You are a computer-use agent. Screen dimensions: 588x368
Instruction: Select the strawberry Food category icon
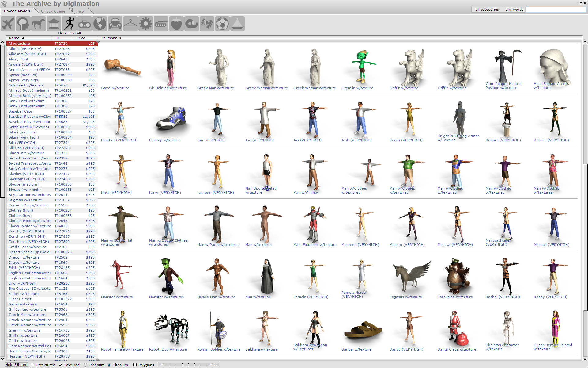coord(176,24)
